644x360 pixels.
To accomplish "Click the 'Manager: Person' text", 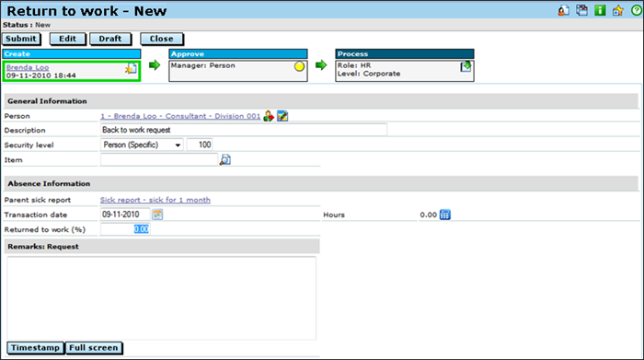I will 203,65.
